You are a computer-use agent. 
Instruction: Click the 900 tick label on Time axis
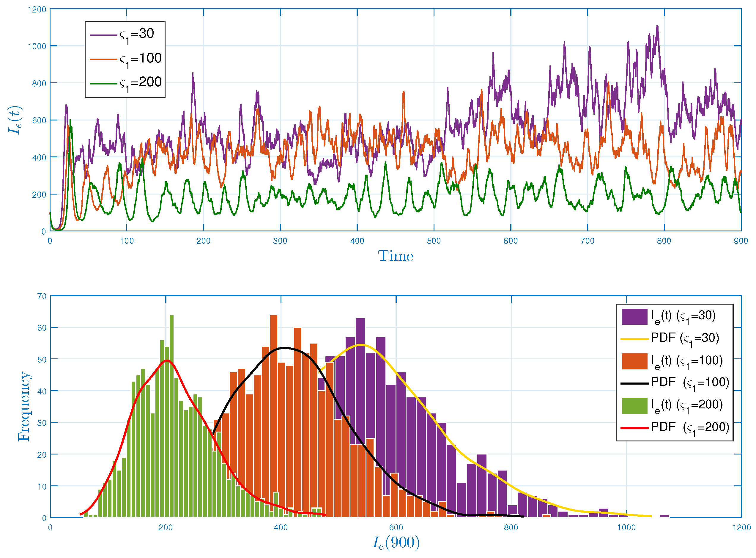click(x=741, y=241)
